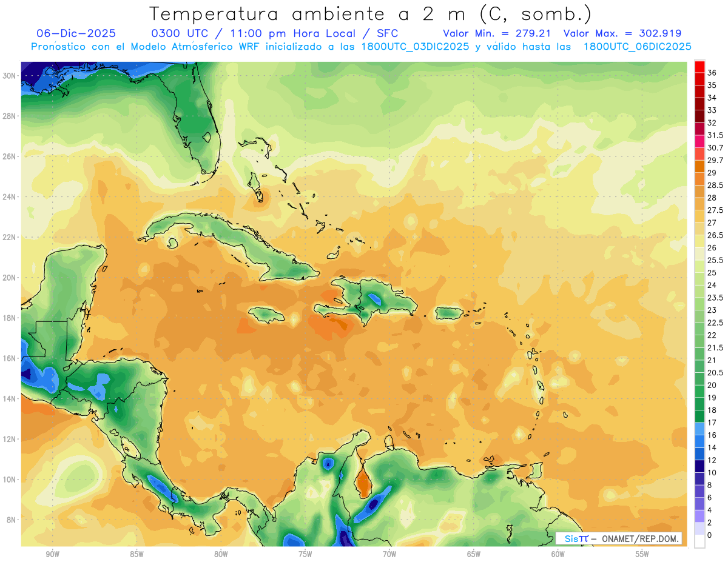Click legend value '27.5'
This screenshot has width=728, height=562.
click(715, 210)
